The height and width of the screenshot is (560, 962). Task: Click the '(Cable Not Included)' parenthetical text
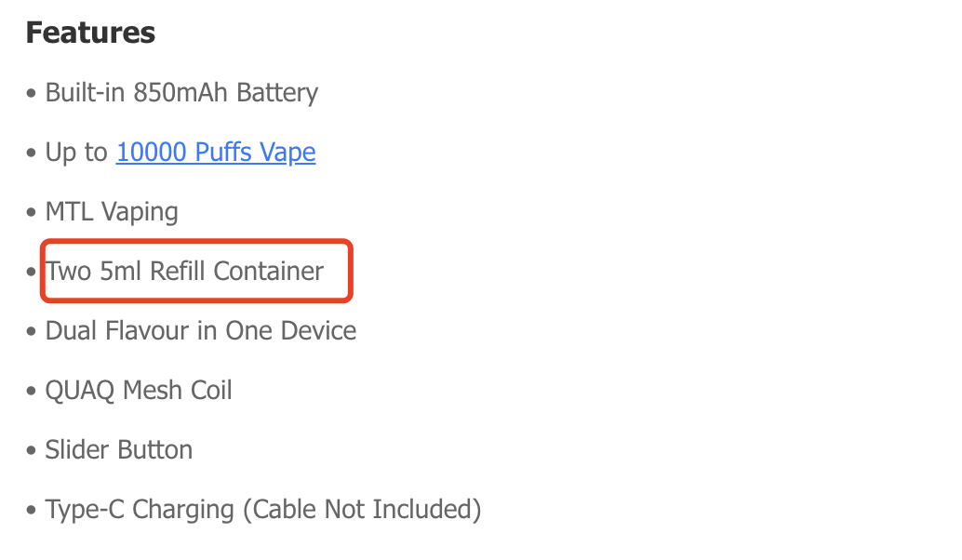point(362,510)
